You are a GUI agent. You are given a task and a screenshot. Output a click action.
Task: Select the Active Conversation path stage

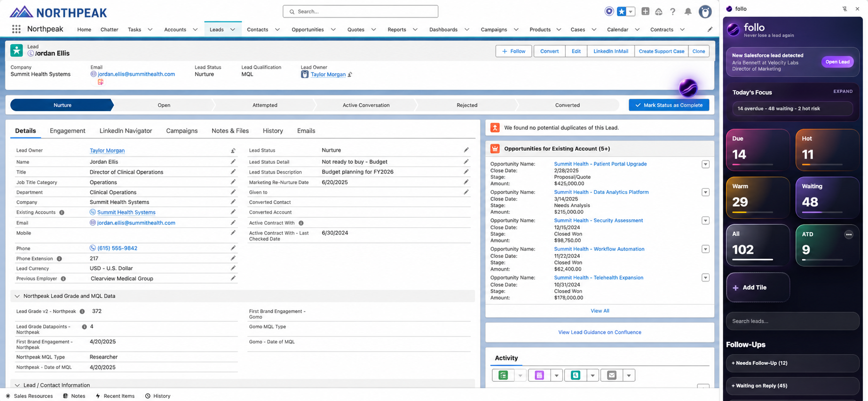(366, 105)
